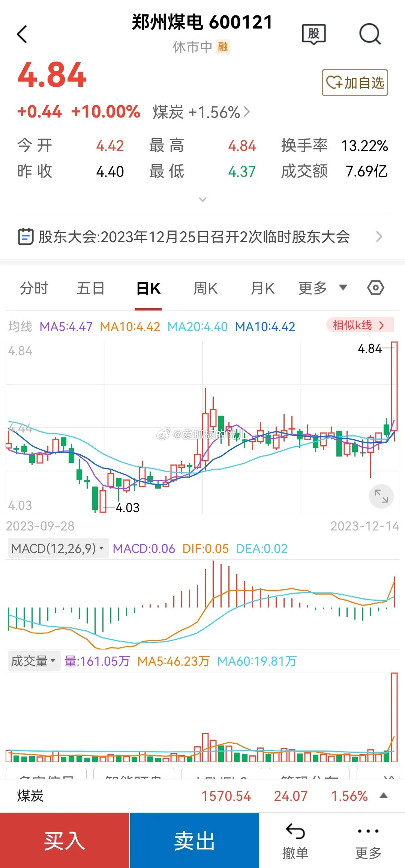Expand chart to fullscreen icon
The width and height of the screenshot is (405, 868).
381,496
